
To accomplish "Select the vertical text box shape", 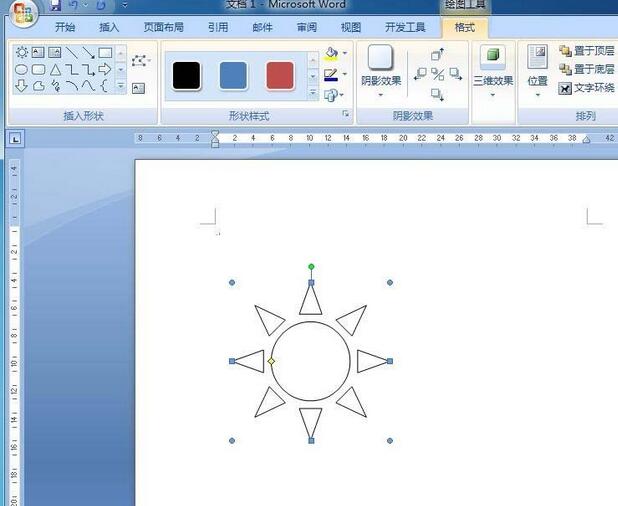I will click(x=54, y=52).
